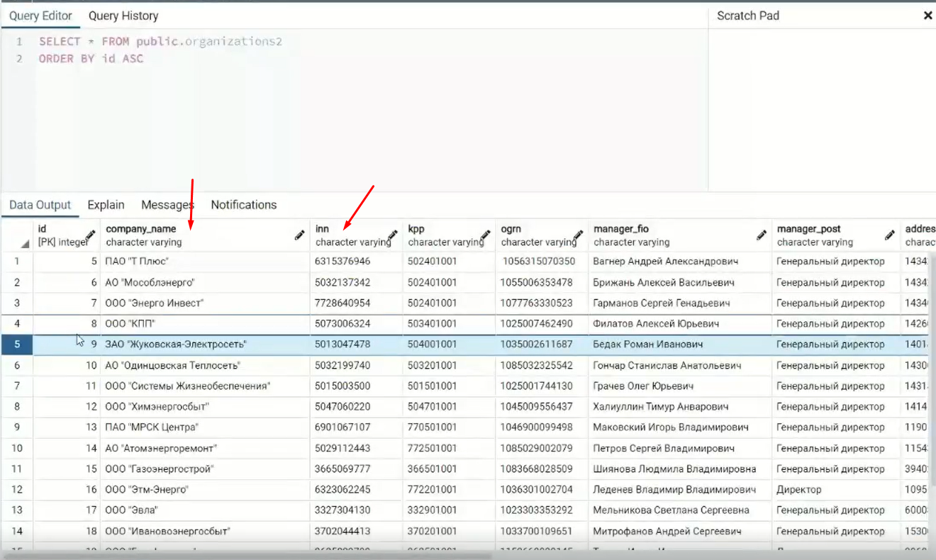This screenshot has height=560, width=936.
Task: Click cell ООО "Системы Жизнеобеспечения"
Action: [x=205, y=386]
